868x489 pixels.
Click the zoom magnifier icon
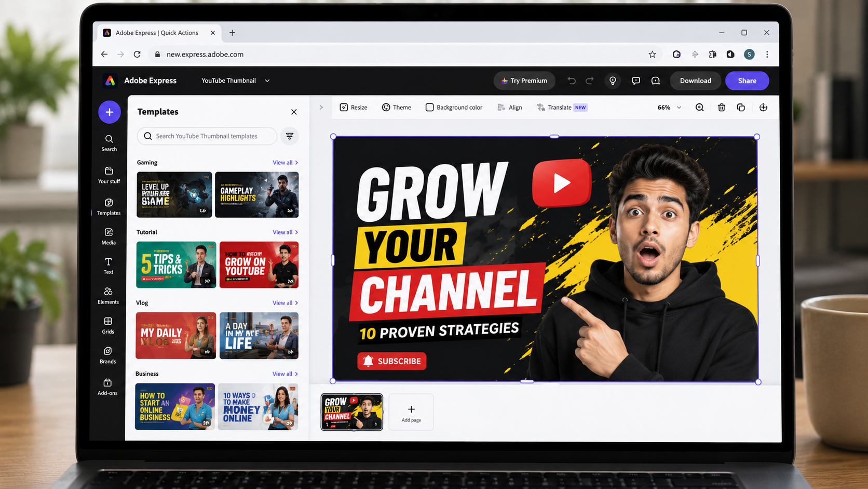[700, 108]
